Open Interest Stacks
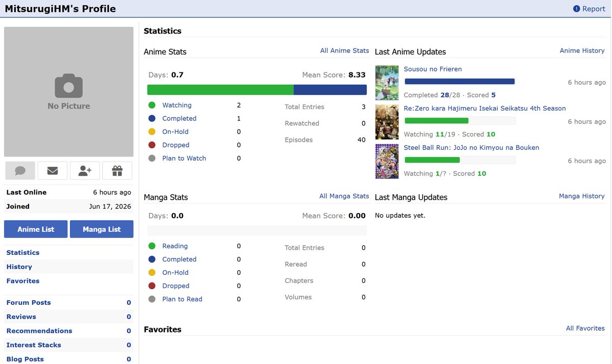The width and height of the screenshot is (612, 364). (34, 345)
